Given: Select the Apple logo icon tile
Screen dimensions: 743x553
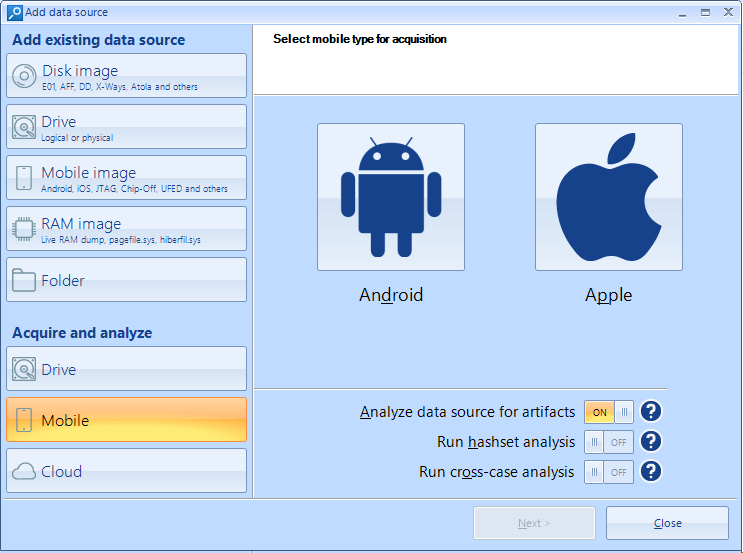Looking at the screenshot, I should click(x=609, y=197).
